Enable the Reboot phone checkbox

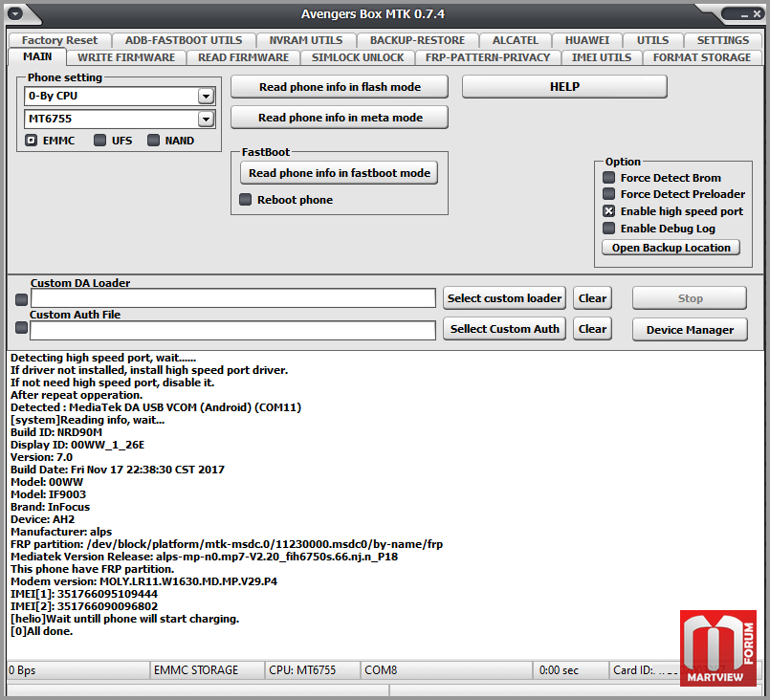coord(245,199)
